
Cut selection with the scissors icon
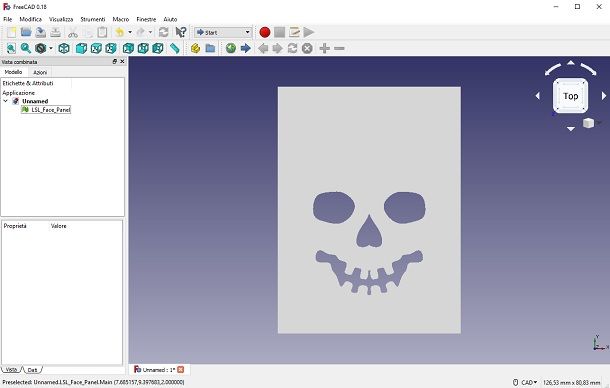pos(73,32)
